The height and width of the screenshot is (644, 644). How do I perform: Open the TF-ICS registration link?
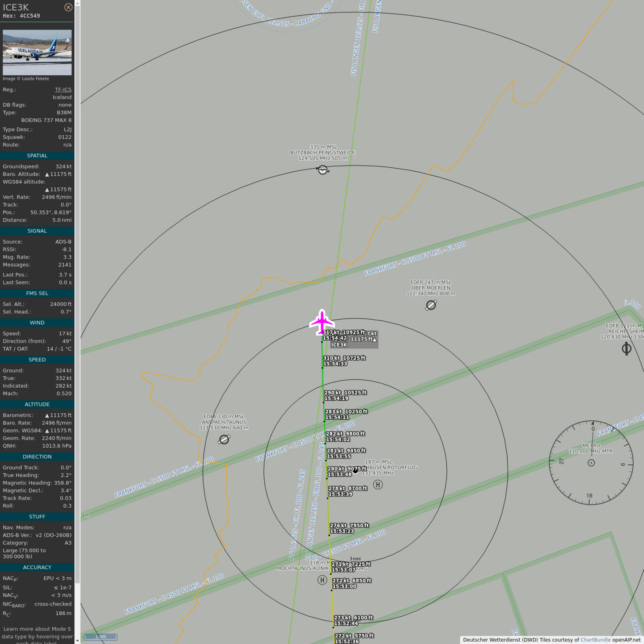pos(63,89)
